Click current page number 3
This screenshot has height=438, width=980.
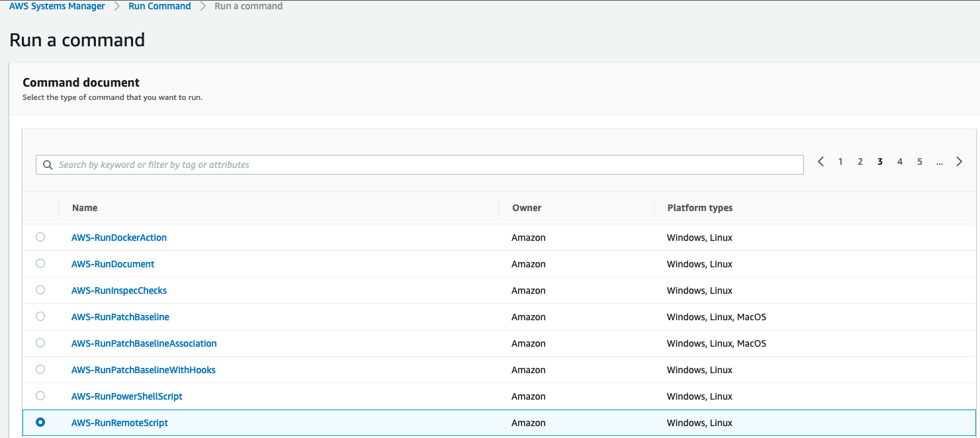coord(880,161)
